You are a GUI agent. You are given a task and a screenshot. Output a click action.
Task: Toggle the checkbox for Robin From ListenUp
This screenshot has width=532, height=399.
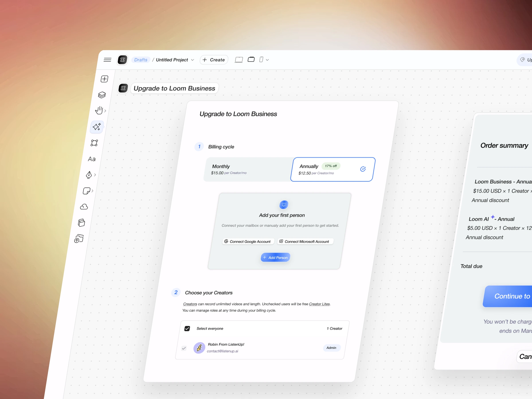tap(184, 348)
